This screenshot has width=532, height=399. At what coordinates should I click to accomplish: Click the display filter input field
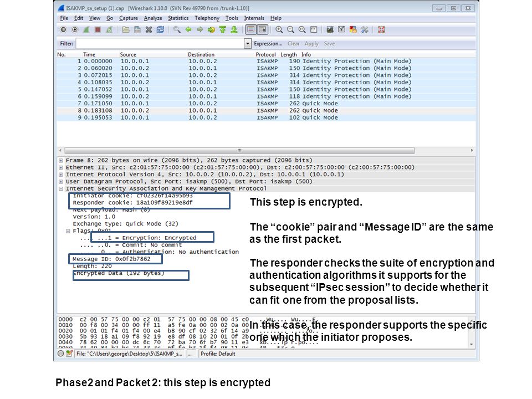click(160, 43)
